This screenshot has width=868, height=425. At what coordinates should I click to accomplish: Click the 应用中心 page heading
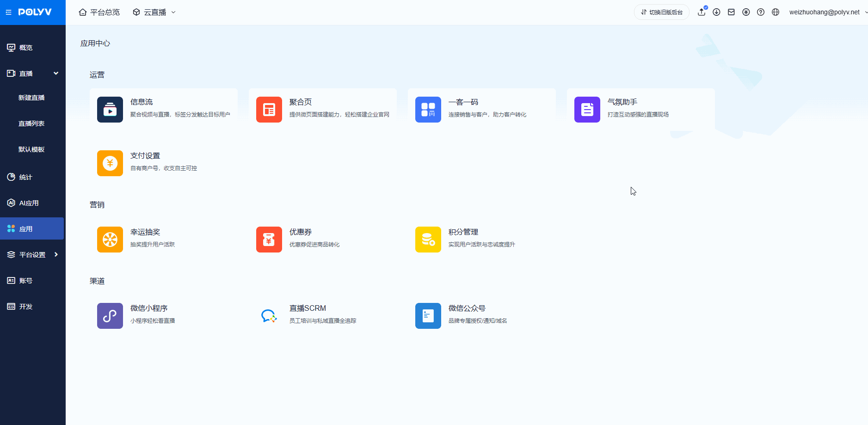95,43
